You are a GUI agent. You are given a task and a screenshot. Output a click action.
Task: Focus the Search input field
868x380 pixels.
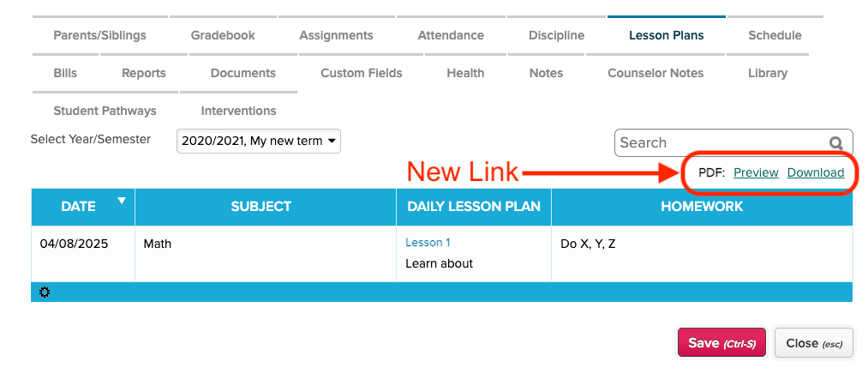click(720, 143)
